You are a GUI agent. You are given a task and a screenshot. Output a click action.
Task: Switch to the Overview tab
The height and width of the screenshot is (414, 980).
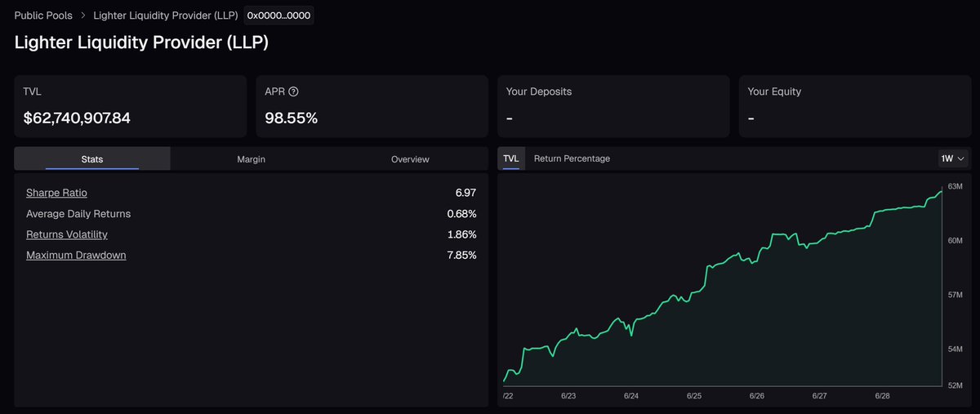[410, 159]
